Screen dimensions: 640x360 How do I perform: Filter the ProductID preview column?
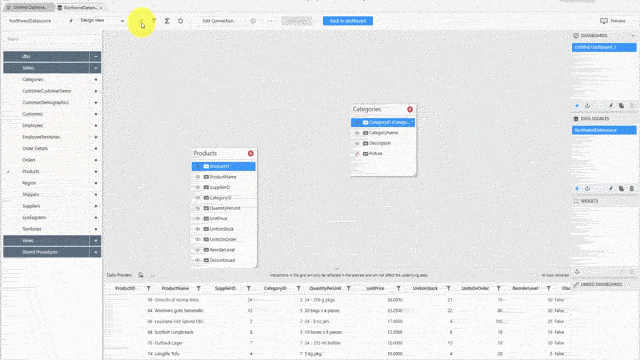(x=149, y=288)
